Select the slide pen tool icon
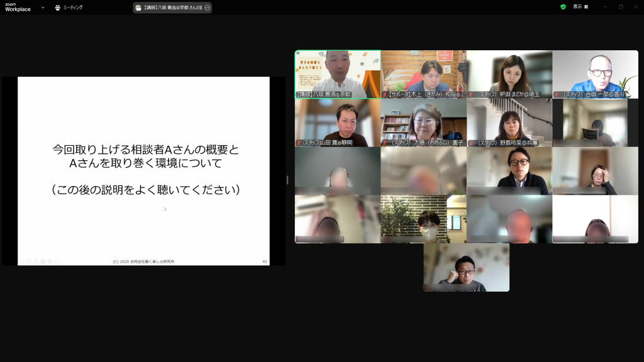The width and height of the screenshot is (644, 362). tap(36, 261)
